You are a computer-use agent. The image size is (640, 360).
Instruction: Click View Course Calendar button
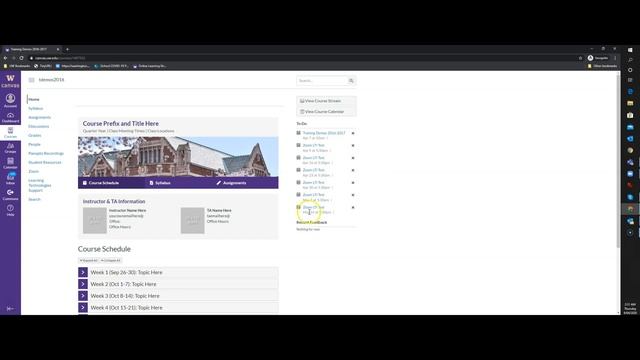326,111
